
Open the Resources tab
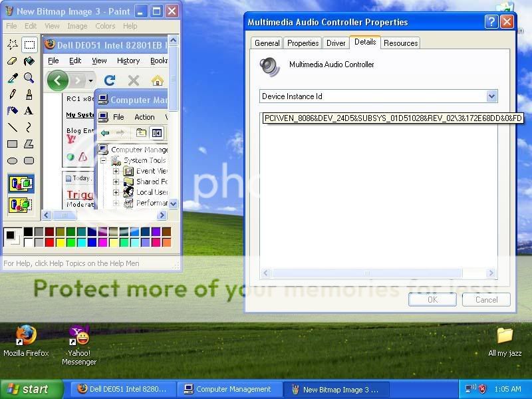[x=400, y=43]
